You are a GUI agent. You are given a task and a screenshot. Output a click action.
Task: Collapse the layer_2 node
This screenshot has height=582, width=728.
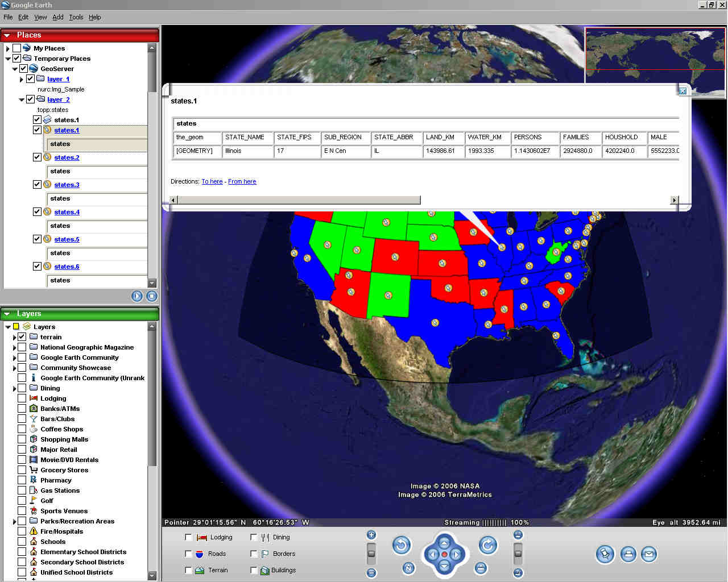(22, 99)
